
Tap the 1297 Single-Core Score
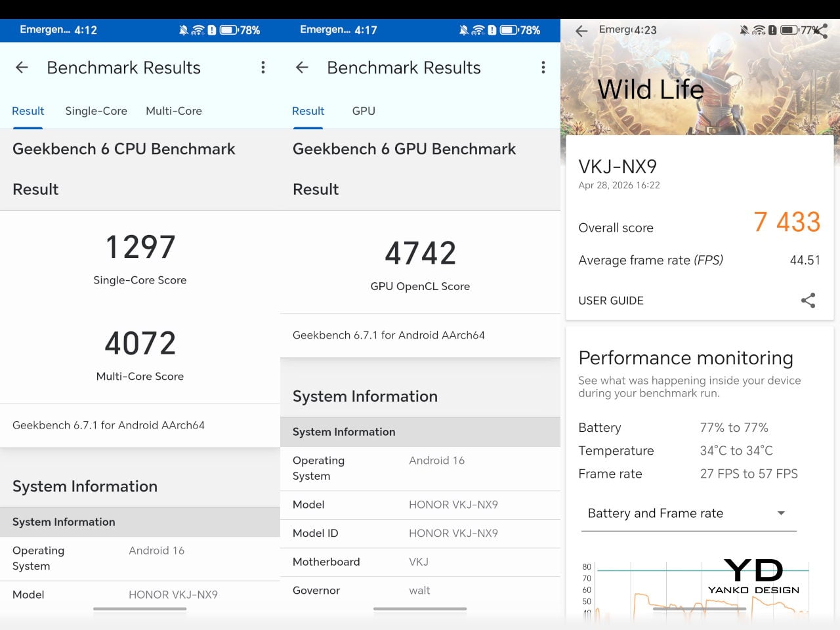[x=140, y=247]
